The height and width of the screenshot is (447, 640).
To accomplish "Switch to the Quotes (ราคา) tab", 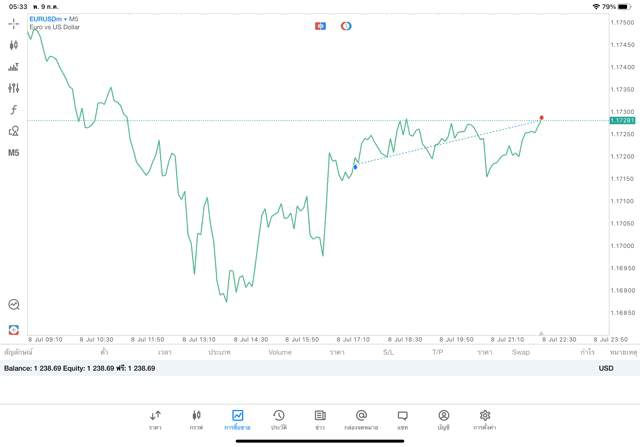I will 155,418.
